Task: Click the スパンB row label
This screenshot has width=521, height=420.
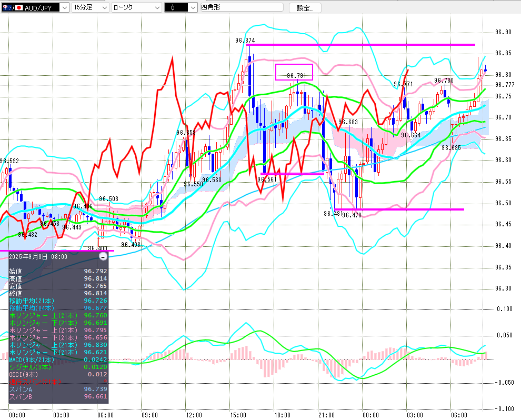Action: pos(21,396)
